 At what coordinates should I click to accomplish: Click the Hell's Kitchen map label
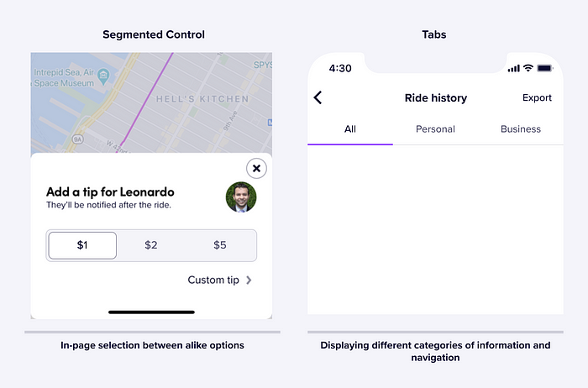202,99
